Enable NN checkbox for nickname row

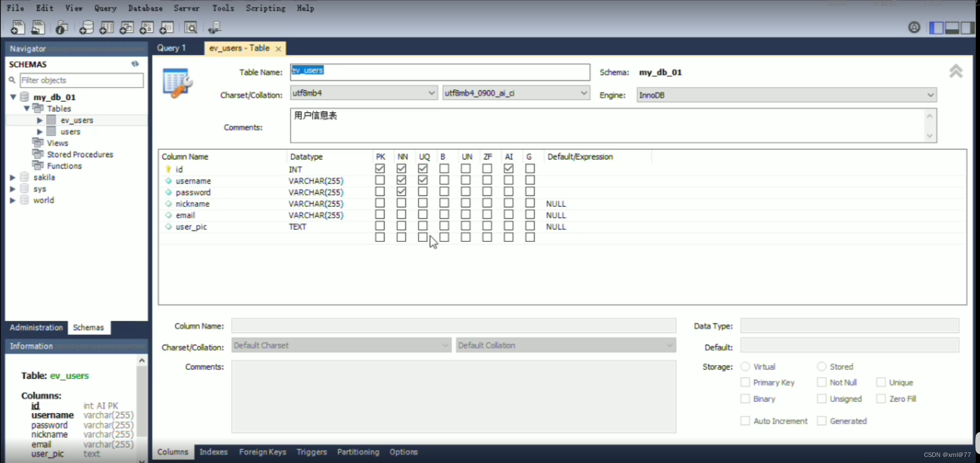401,203
